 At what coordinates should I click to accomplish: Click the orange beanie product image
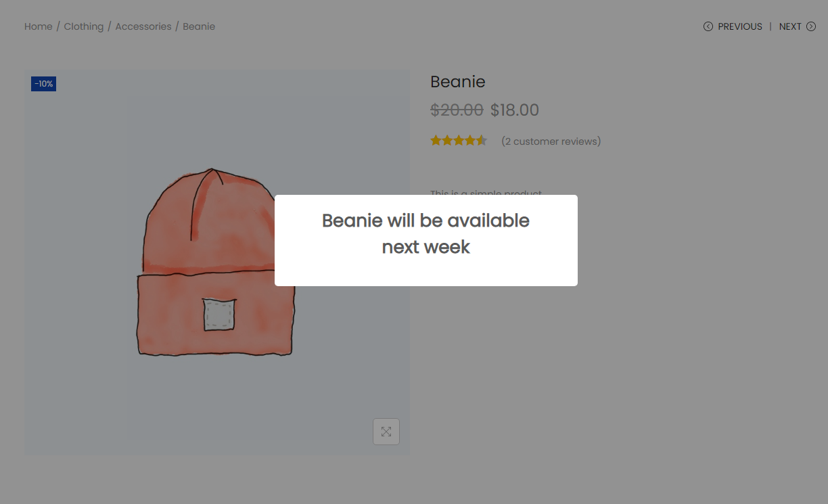coord(217,262)
